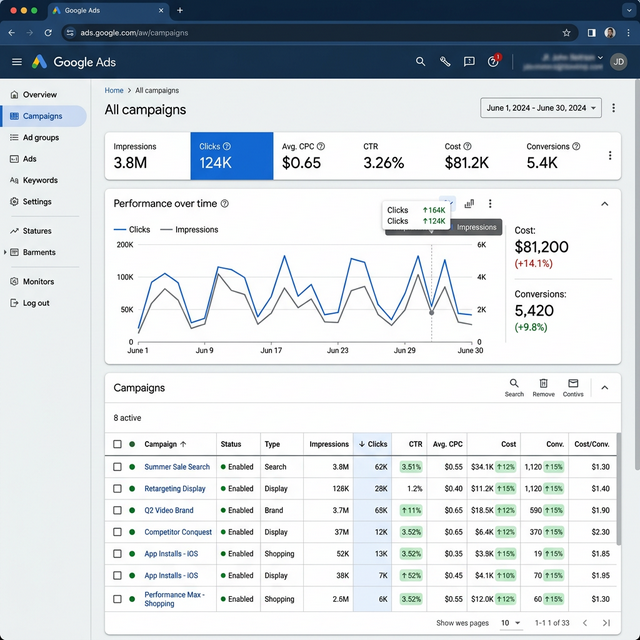Switch to the bar chart view icon
640x640 pixels.
tap(469, 203)
